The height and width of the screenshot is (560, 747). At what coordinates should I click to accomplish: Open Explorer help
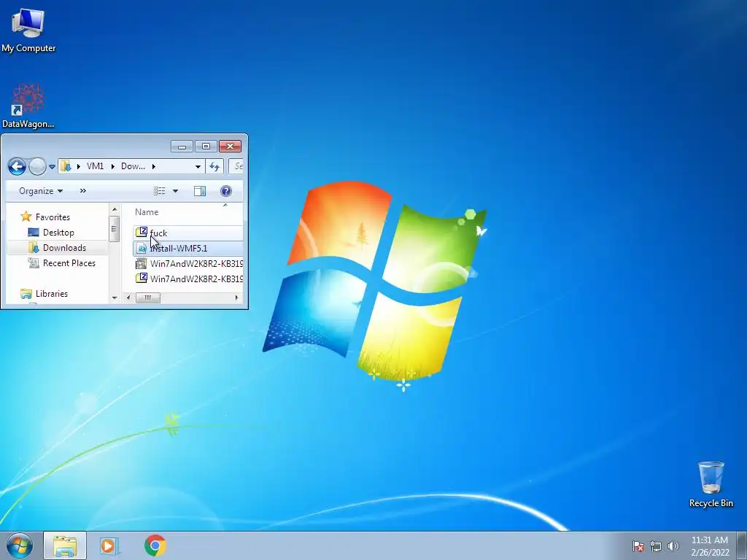coord(226,191)
